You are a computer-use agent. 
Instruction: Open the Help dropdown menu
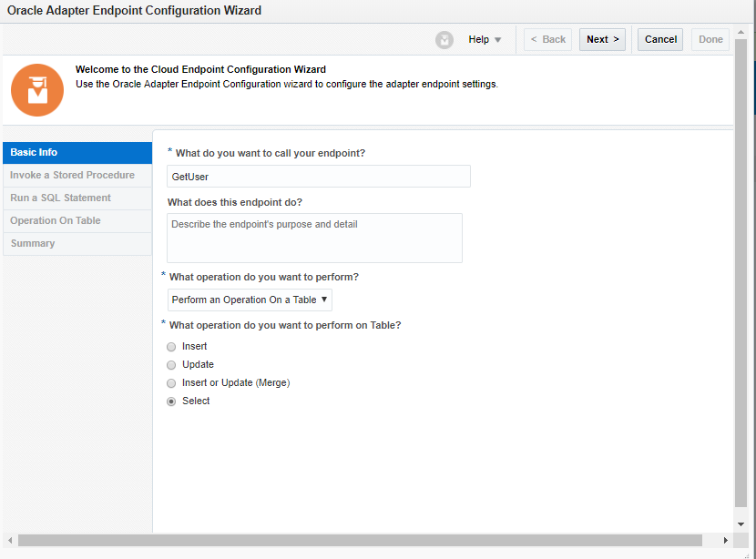pos(484,39)
